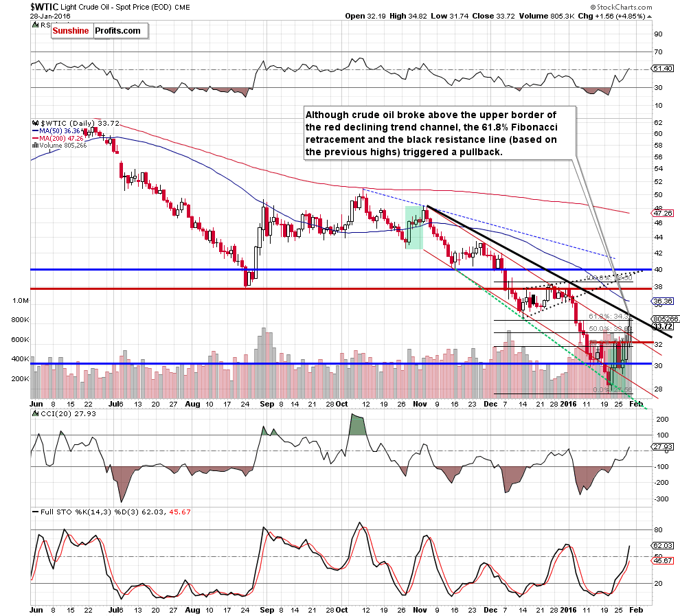
Task: Click the -300 CCI axis label
Action: 661,499
